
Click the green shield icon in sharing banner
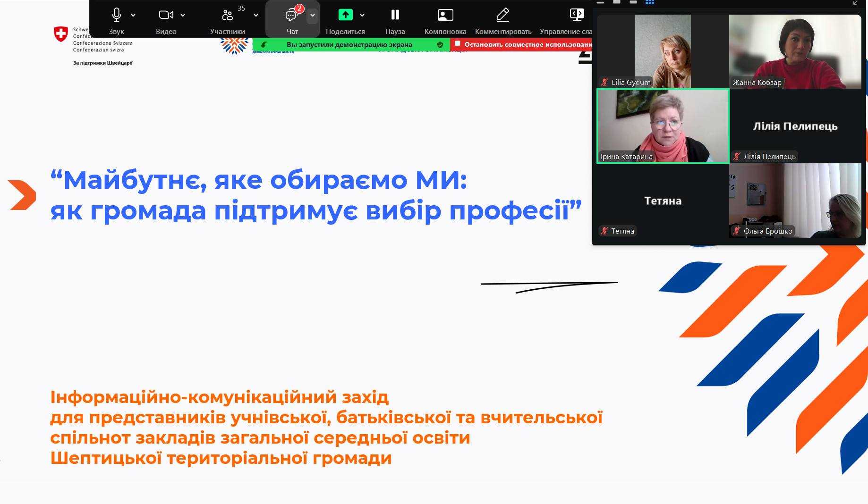[440, 45]
